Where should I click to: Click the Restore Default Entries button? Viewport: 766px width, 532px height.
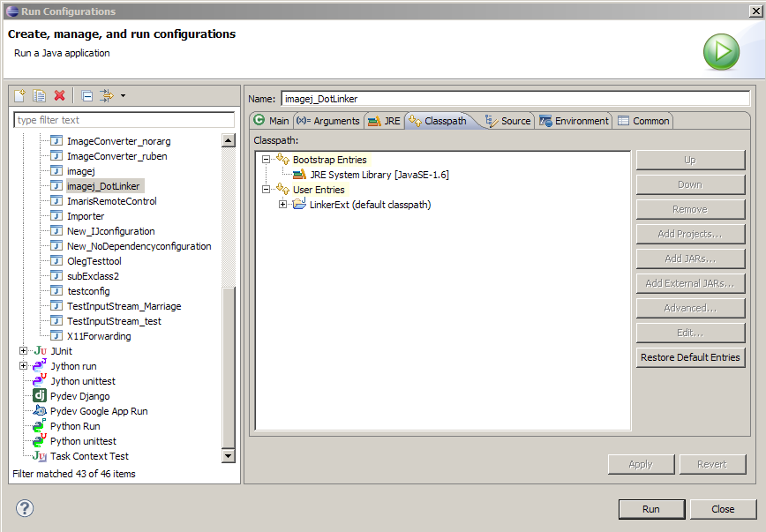click(689, 357)
